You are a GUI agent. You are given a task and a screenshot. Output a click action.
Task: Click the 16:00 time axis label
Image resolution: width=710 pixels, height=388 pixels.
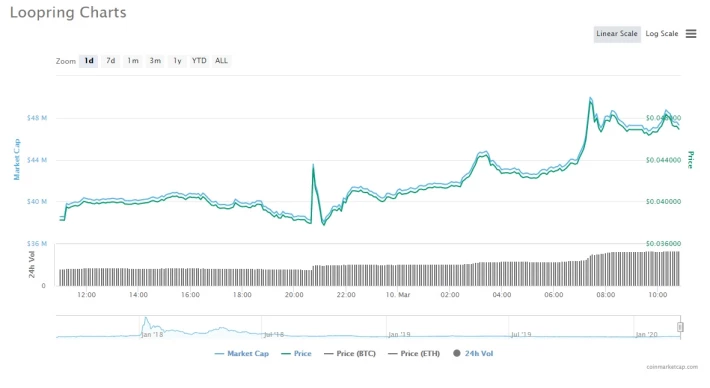(190, 295)
